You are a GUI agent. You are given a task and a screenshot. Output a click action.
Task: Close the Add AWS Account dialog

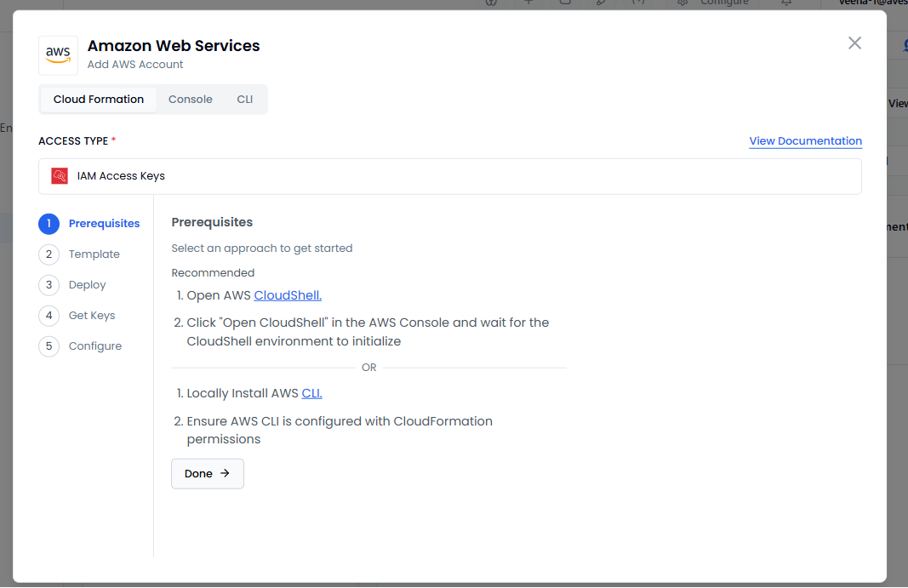pos(854,43)
